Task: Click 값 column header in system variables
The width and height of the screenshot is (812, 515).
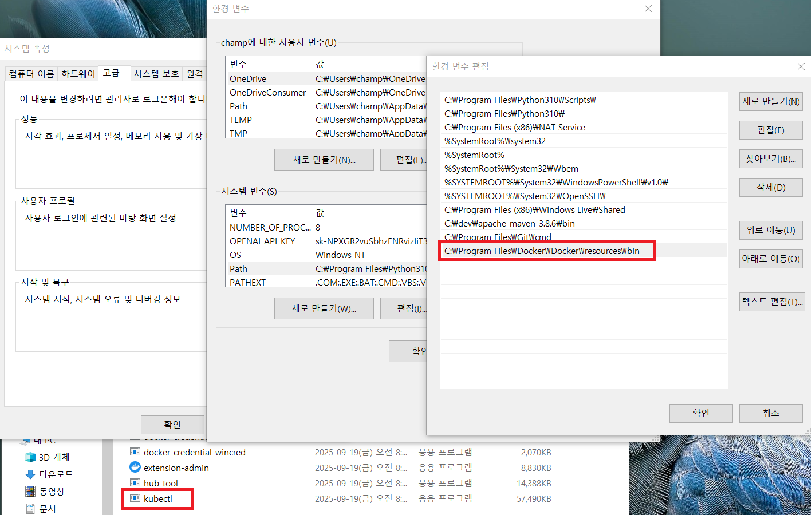Action: tap(369, 213)
